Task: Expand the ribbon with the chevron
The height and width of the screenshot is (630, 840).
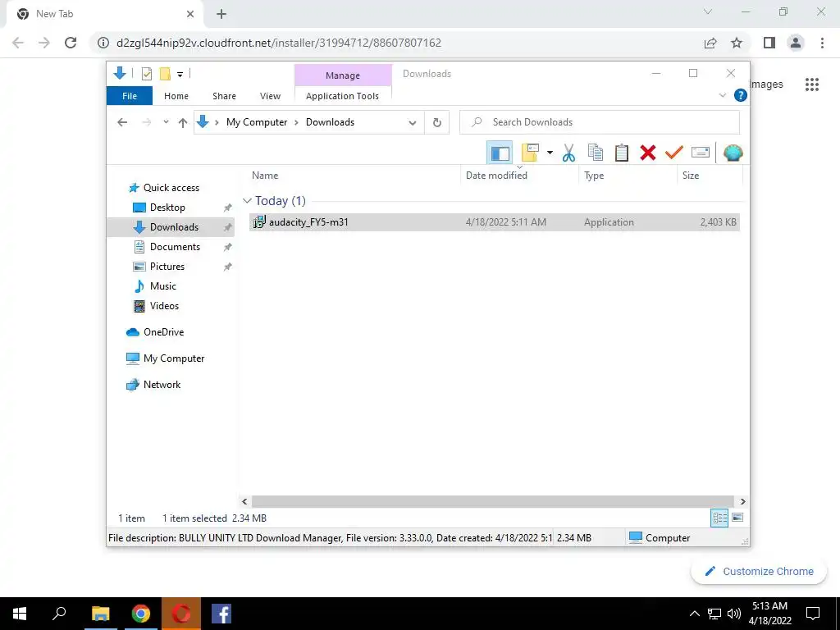Action: (x=722, y=95)
